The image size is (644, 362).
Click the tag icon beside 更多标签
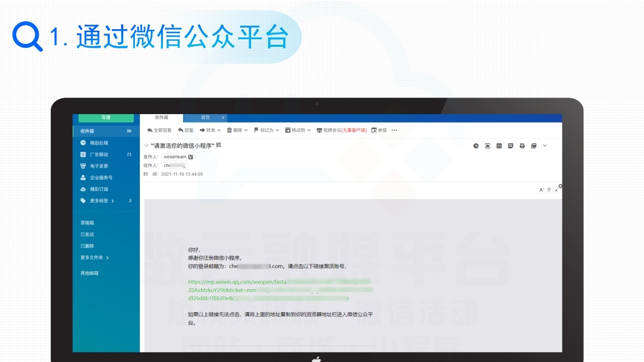[x=83, y=201]
